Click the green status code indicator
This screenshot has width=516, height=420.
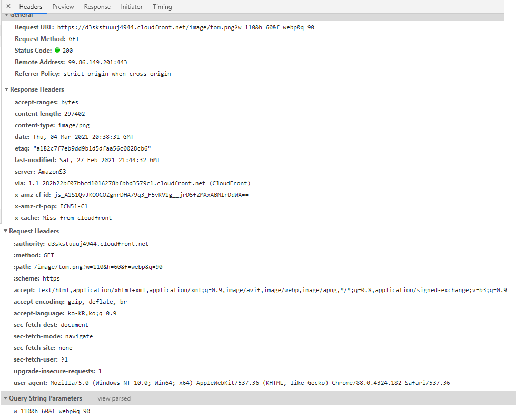pyautogui.click(x=57, y=51)
